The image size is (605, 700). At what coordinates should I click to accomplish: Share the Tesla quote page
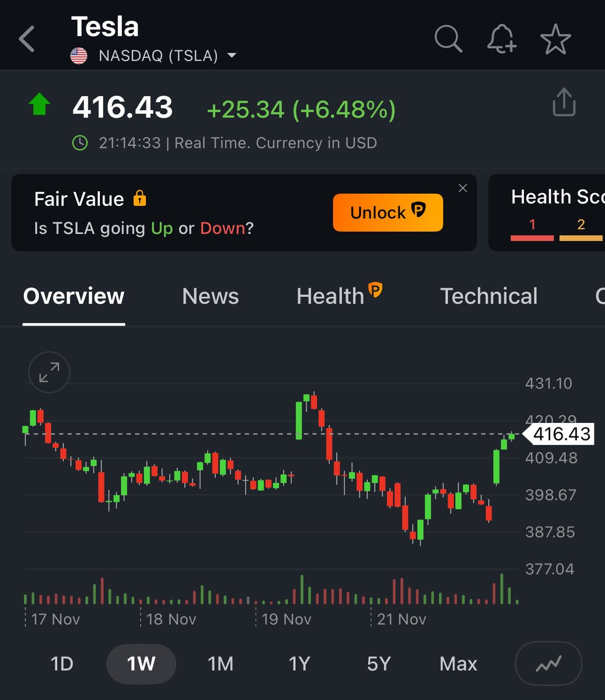pyautogui.click(x=564, y=102)
